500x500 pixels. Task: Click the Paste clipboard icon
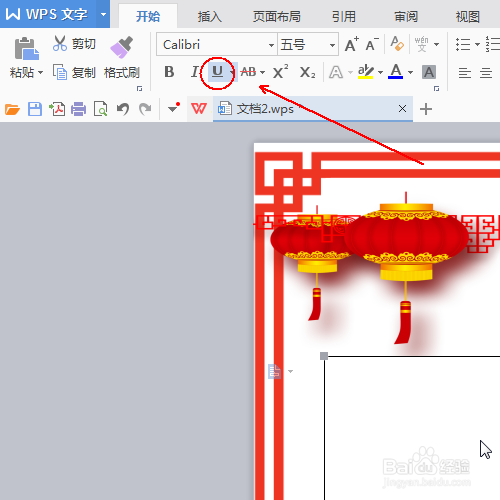pyautogui.click(x=27, y=49)
